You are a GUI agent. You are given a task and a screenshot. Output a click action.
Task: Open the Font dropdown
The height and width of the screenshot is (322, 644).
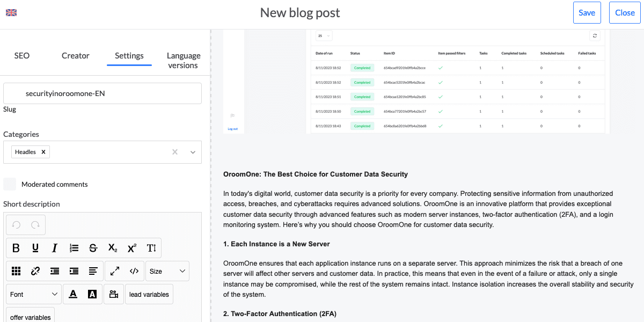tap(34, 294)
